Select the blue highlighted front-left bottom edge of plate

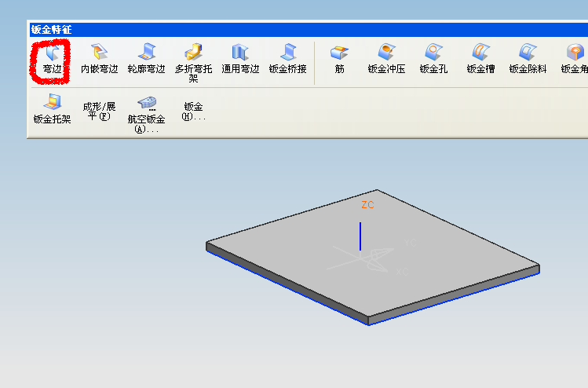[287, 287]
